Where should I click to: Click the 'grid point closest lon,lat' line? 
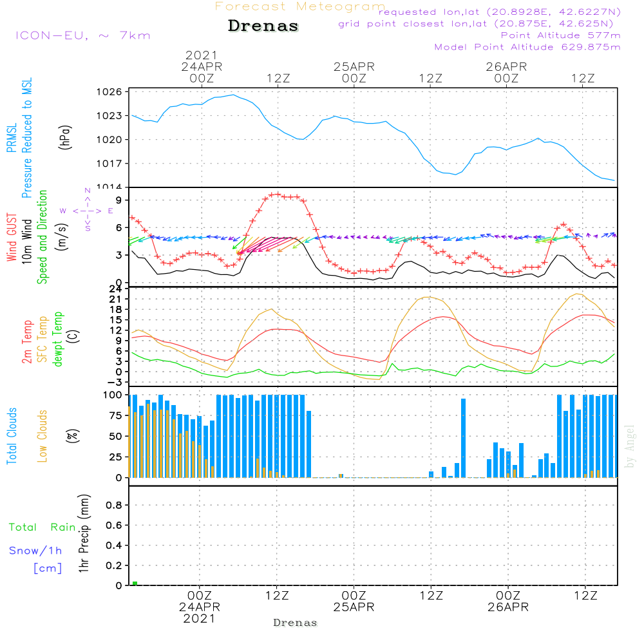[x=476, y=24]
